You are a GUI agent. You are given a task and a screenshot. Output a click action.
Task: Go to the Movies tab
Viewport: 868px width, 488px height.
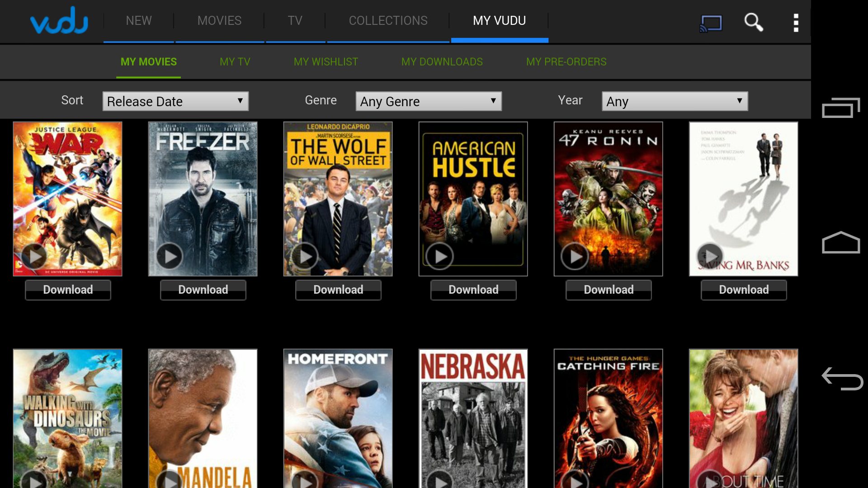click(x=219, y=21)
